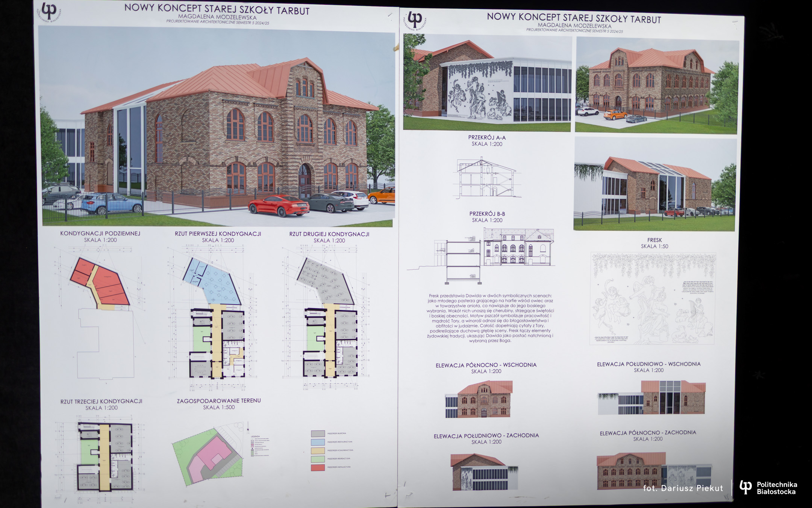Viewport: 812px width, 508px height.
Task: Click the underground level floor plan
Action: pos(100,284)
